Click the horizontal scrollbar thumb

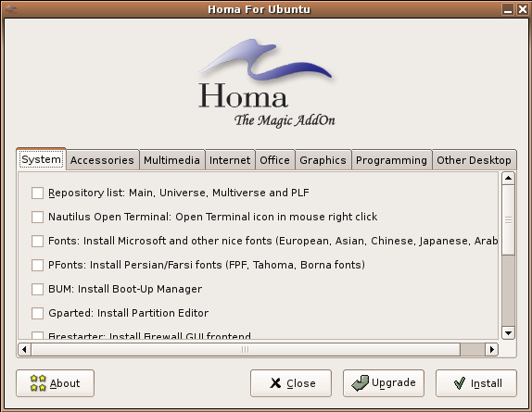(x=246, y=349)
